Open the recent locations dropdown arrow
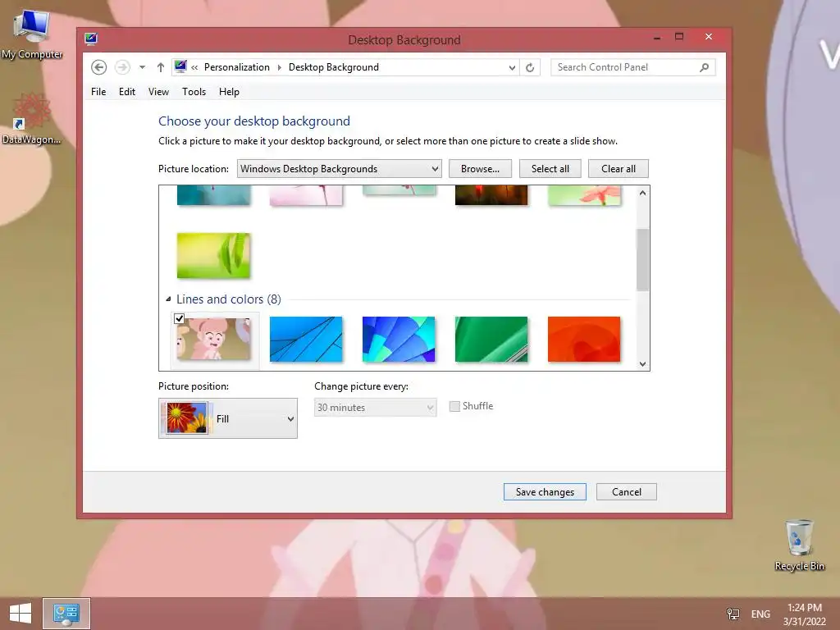The width and height of the screenshot is (840, 630). 142,67
